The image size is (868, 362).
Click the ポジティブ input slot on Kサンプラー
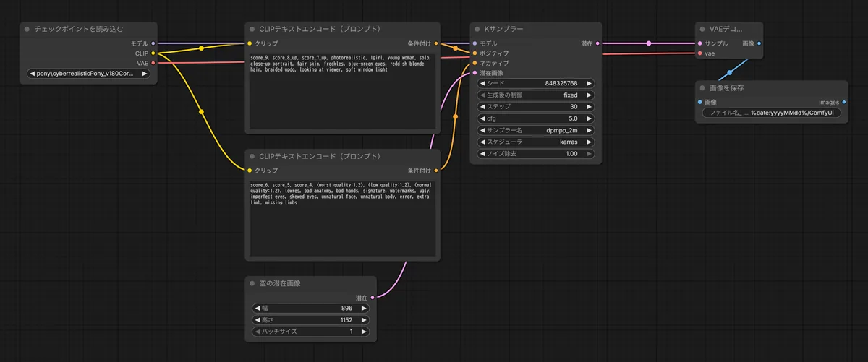coord(475,53)
